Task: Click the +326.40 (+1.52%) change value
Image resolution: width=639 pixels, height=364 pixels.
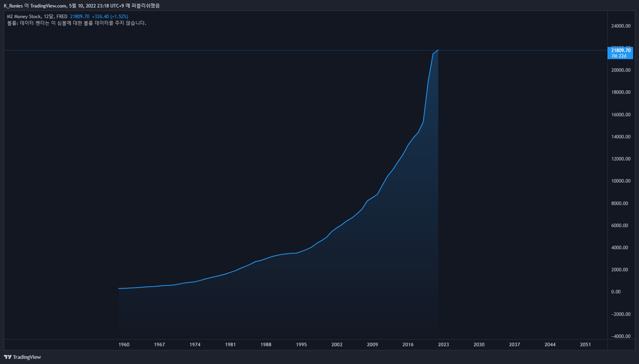Action: coord(110,17)
